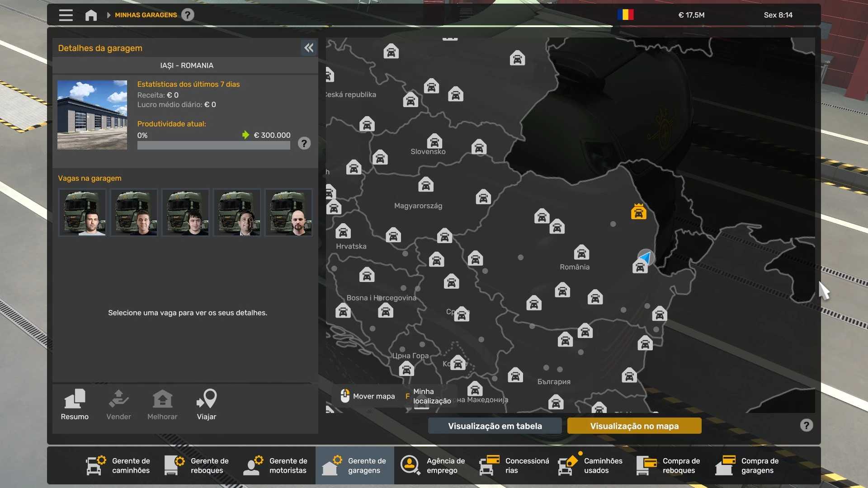Select the fifth garage slot driver
This screenshot has width=868, height=488.
click(288, 212)
